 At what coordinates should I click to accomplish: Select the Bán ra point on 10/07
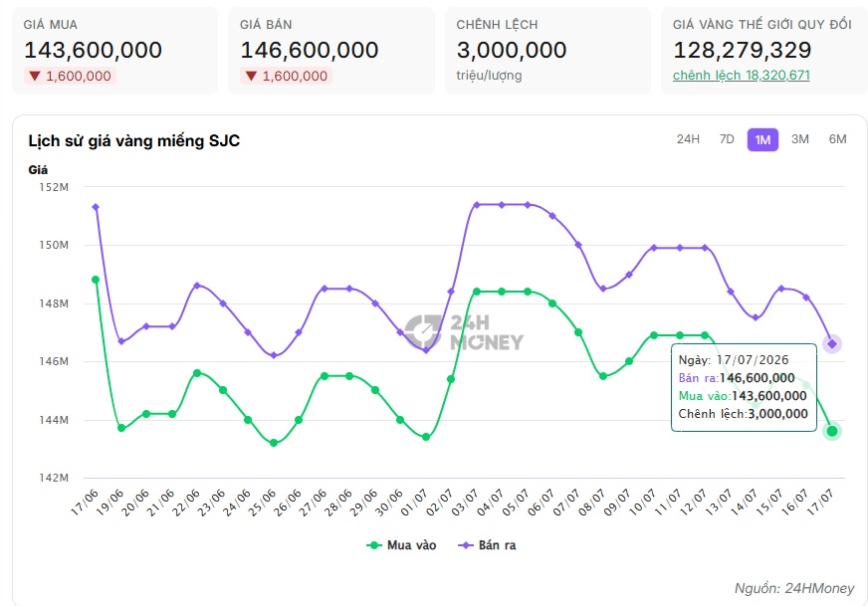(654, 248)
